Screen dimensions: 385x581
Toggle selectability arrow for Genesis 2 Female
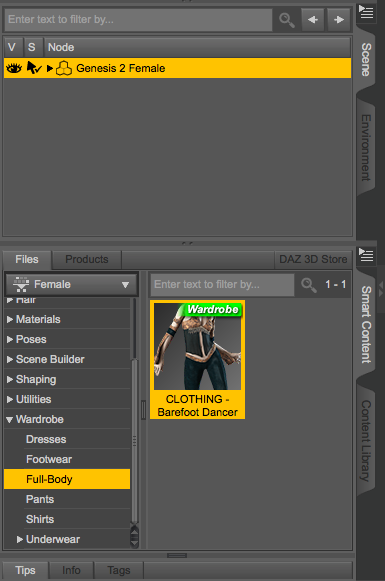tap(34, 68)
